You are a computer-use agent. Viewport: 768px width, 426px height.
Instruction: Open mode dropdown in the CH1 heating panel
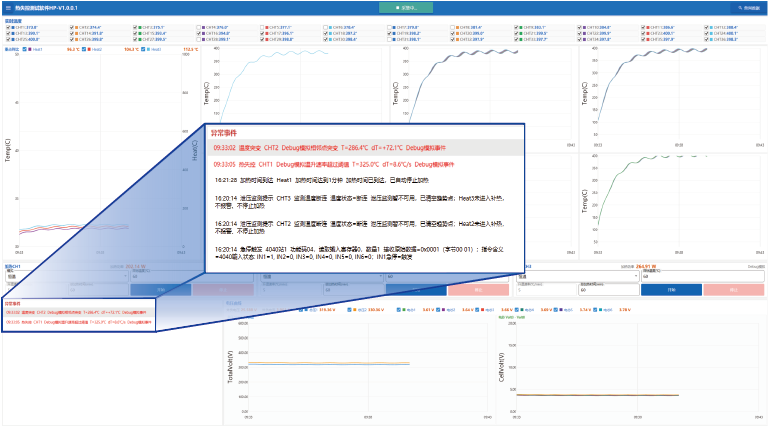pyautogui.click(x=67, y=277)
